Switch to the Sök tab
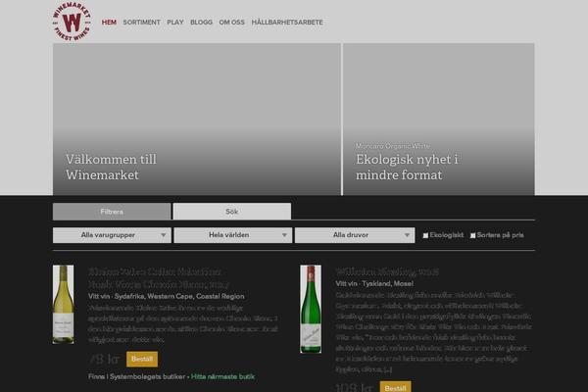The width and height of the screenshot is (588, 392). (x=231, y=212)
